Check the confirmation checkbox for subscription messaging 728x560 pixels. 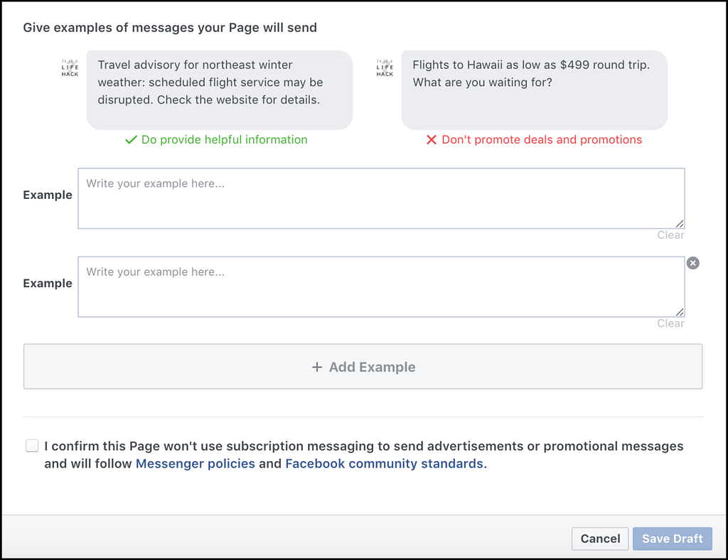[x=32, y=446]
